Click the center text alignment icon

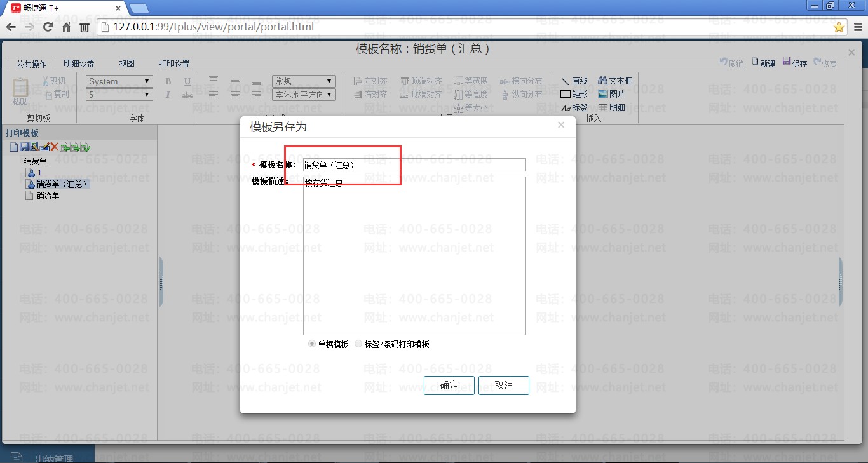coord(235,95)
